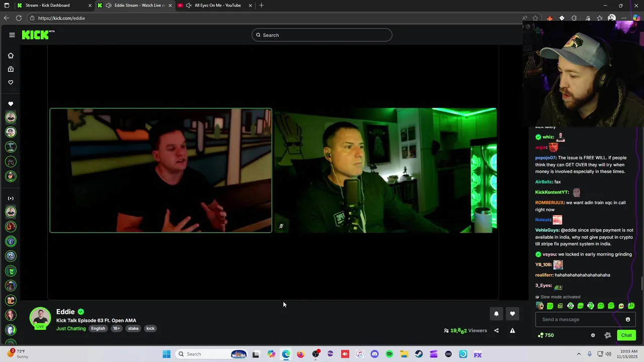Click the 18+ tag
Viewport: 644px width, 362px height.
pyautogui.click(x=116, y=328)
